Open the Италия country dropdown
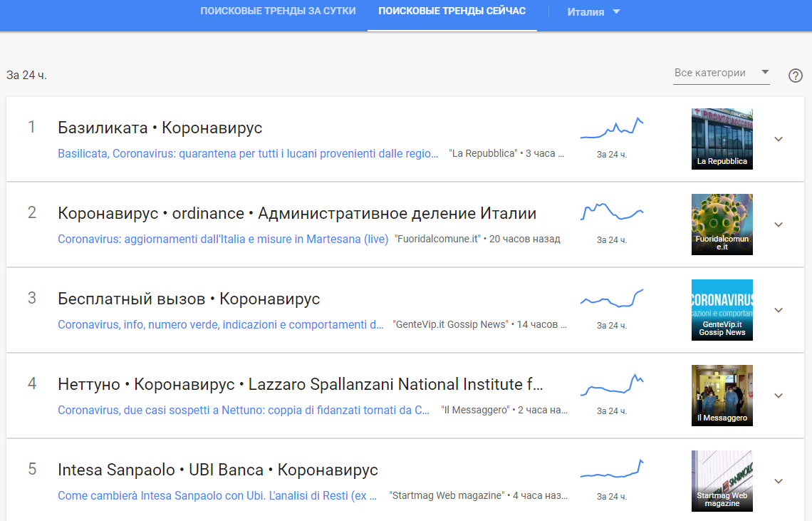The image size is (812, 521). click(593, 12)
